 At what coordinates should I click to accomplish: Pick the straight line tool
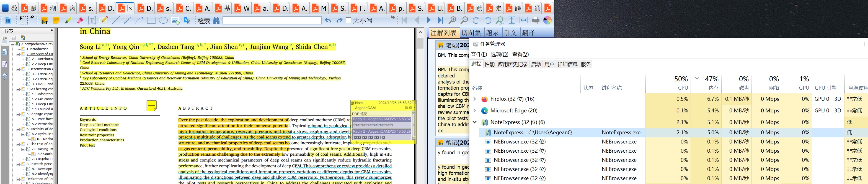(x=116, y=21)
